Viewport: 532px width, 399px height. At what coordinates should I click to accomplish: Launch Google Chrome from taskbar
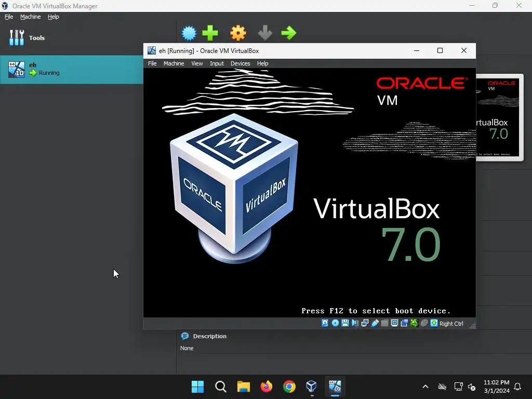(289, 387)
